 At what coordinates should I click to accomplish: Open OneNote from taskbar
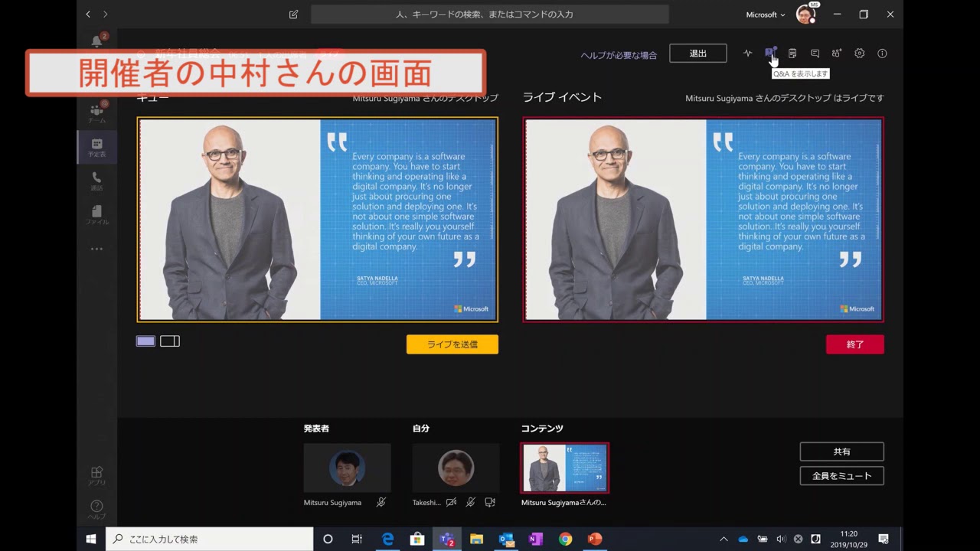tap(535, 539)
